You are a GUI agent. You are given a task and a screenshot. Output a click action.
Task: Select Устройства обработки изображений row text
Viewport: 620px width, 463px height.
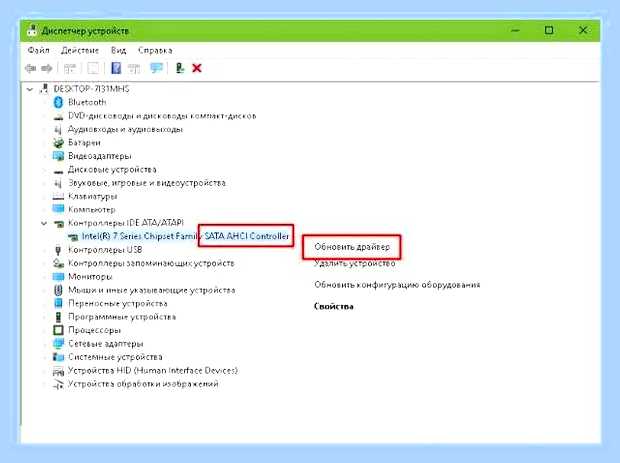pos(143,384)
